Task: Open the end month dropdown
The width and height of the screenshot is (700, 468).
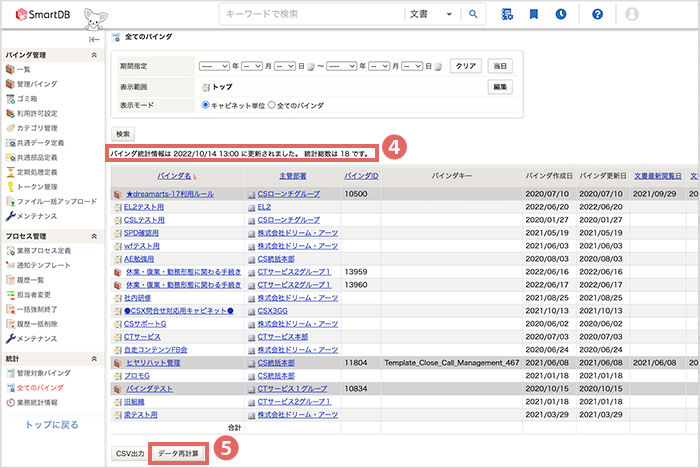Action: 379,66
